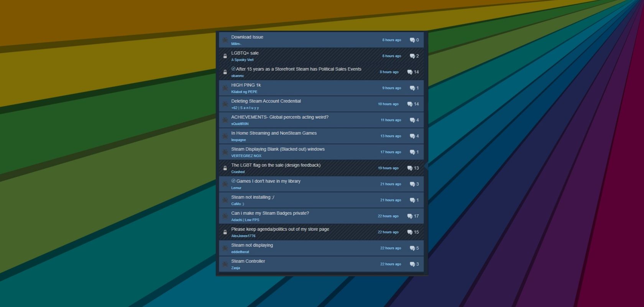
Task: Click reply bubble on 'Can i make my Steam Badges' row
Action: 410,216
